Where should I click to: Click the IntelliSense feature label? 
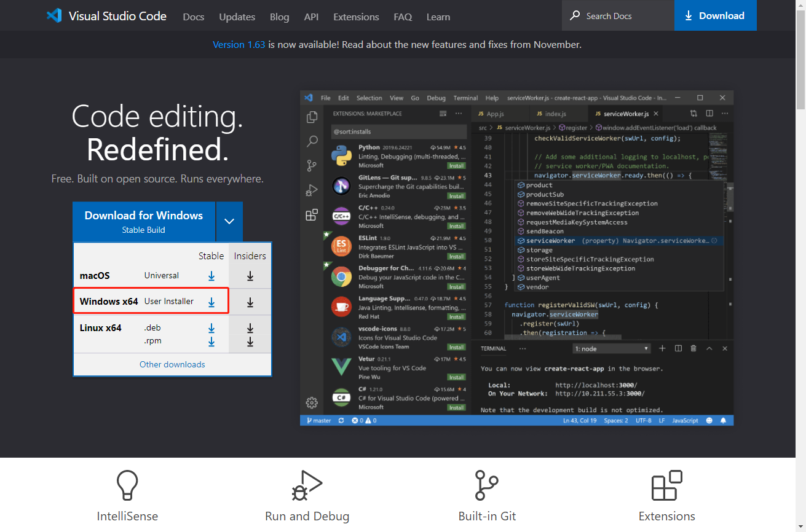127,516
